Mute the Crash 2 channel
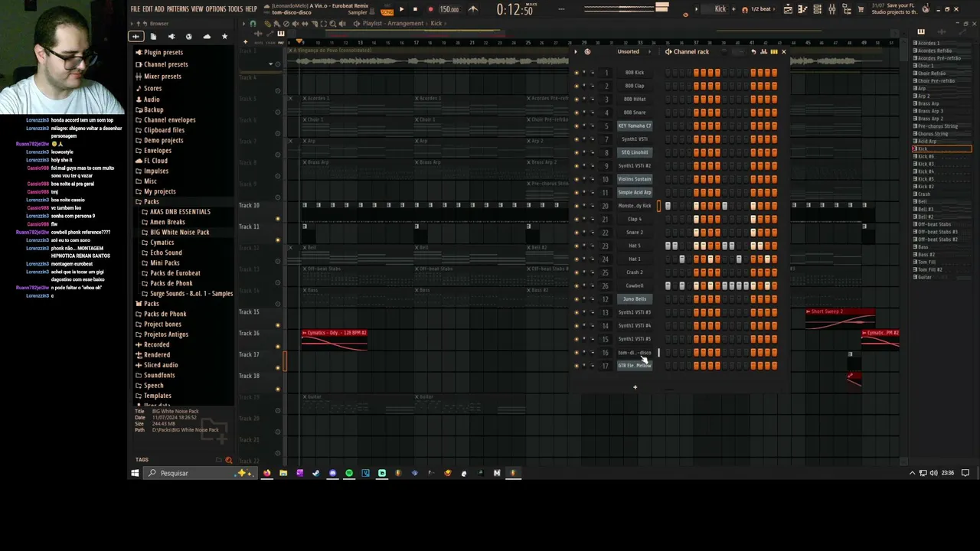980x551 pixels. (x=577, y=272)
